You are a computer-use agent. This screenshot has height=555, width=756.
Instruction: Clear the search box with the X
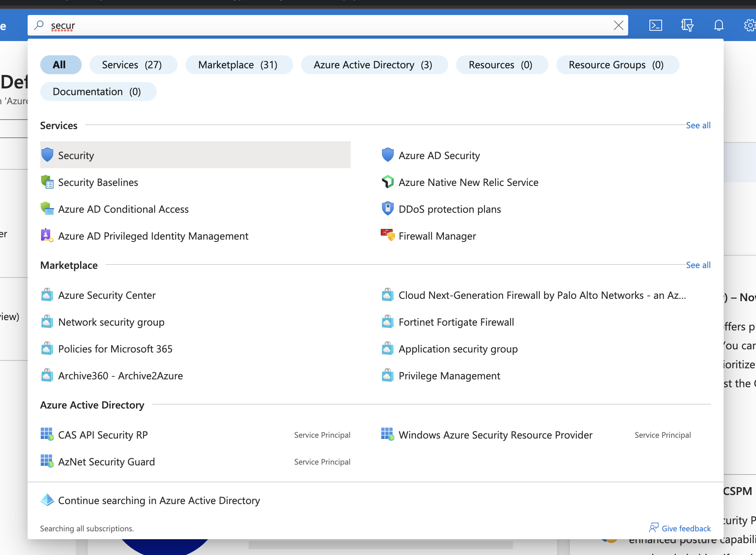coord(618,26)
